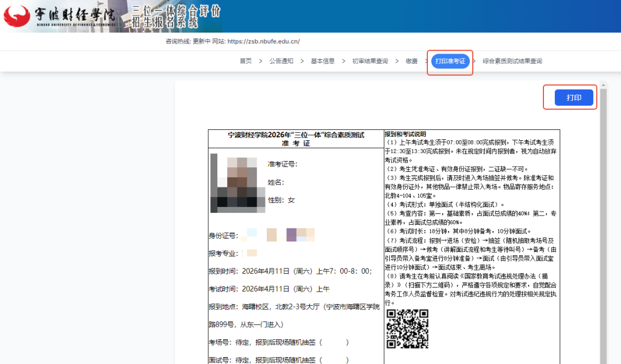
Task: Open the 初审结果查询 page
Action: click(371, 61)
